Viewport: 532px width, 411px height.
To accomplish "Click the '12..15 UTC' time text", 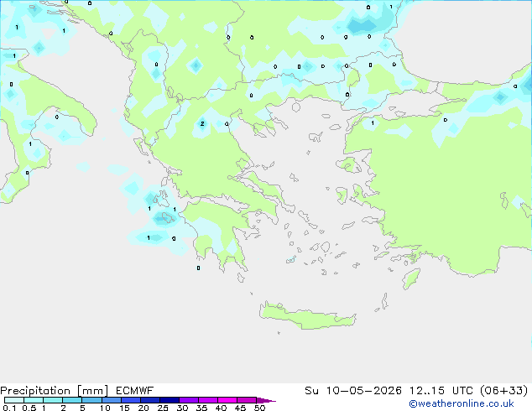I will point(441,391).
